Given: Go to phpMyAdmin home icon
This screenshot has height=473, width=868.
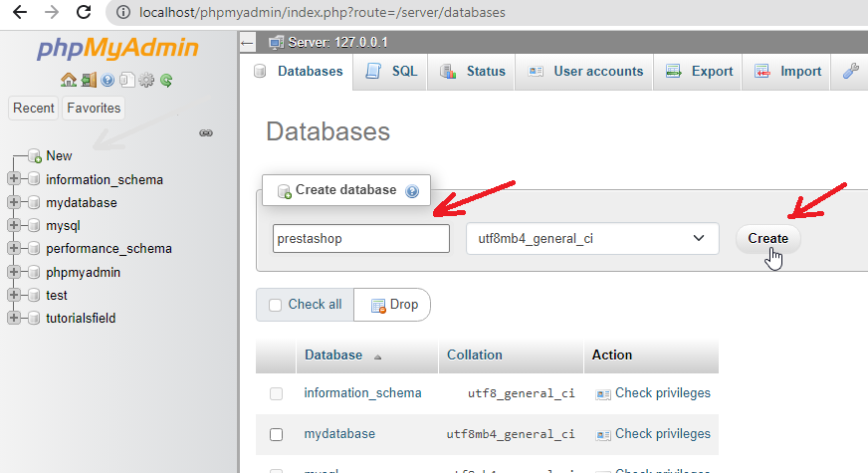Looking at the screenshot, I should 69,81.
